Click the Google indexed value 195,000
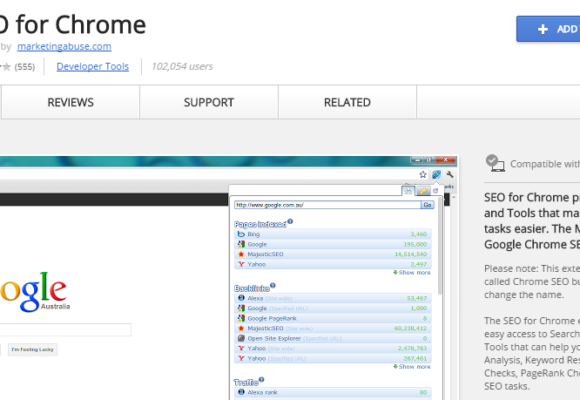 [415, 244]
